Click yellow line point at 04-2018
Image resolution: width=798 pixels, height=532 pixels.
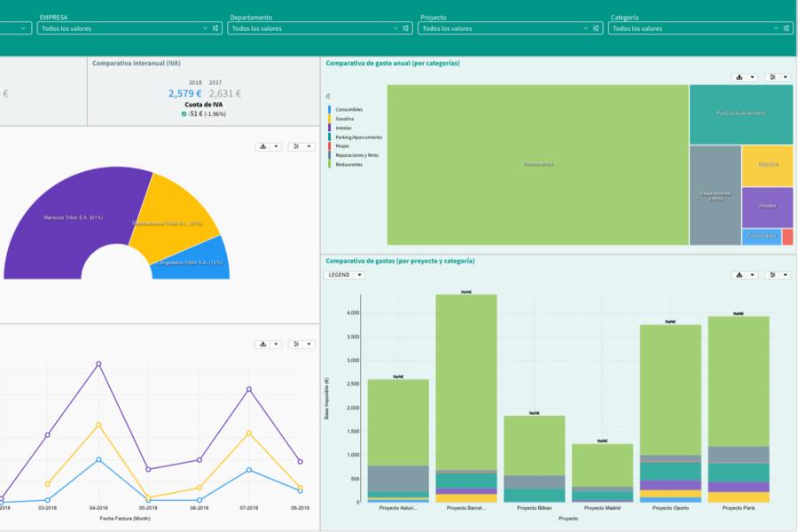[98, 425]
